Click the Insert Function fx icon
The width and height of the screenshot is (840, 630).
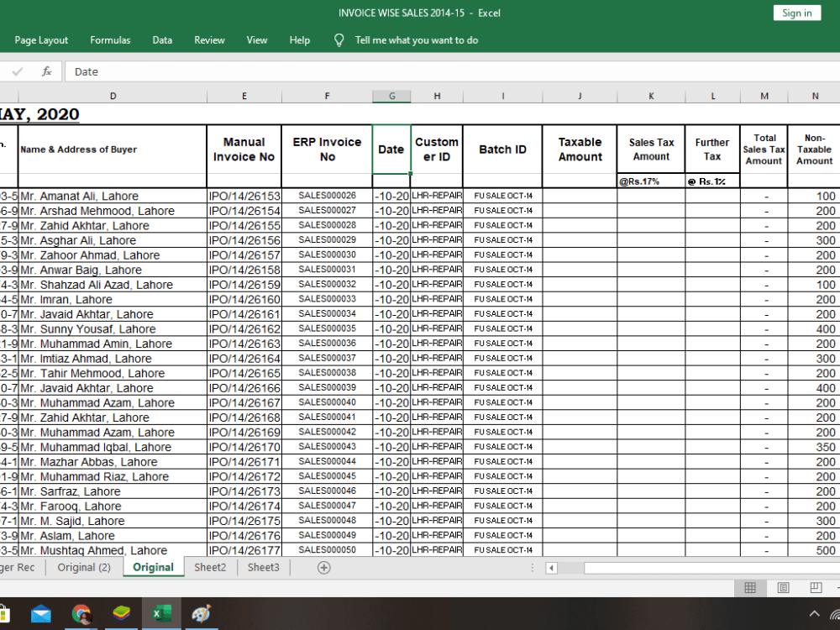[46, 71]
